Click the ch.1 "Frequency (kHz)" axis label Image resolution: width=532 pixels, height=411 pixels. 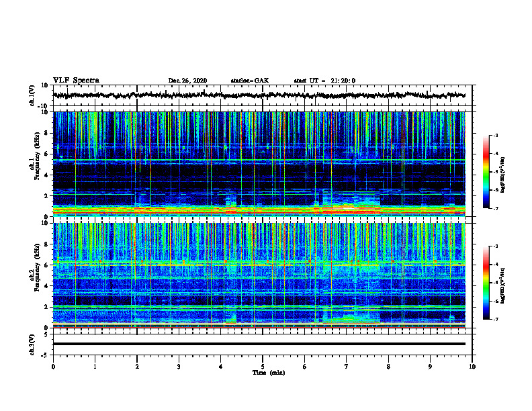click(37, 156)
